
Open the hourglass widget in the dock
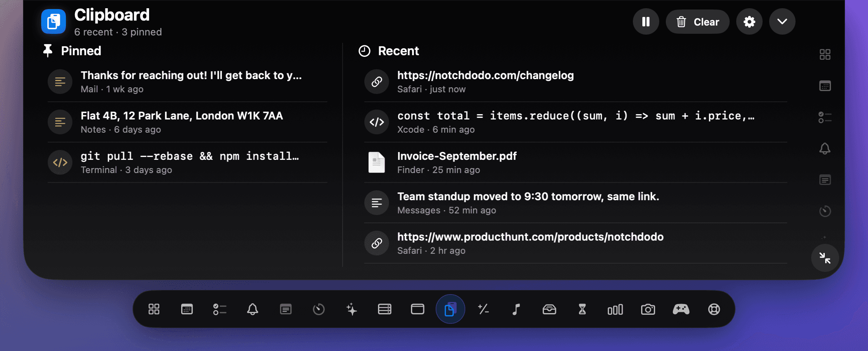pyautogui.click(x=582, y=309)
